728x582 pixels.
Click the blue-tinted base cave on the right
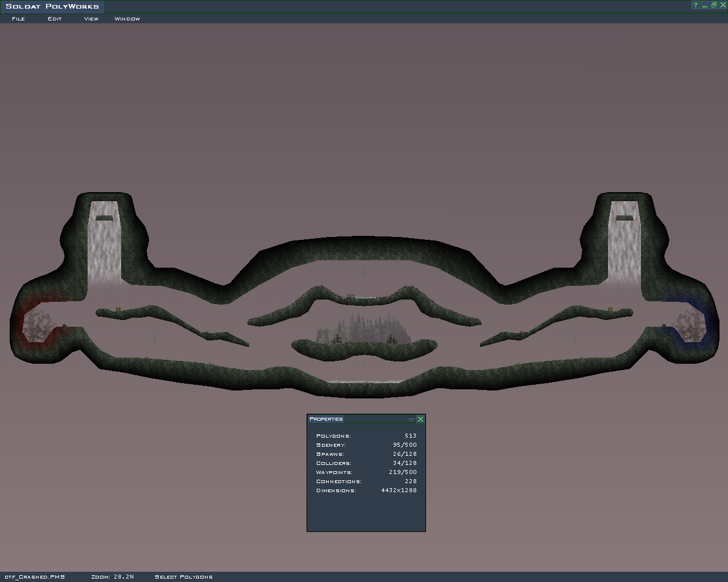pyautogui.click(x=690, y=325)
